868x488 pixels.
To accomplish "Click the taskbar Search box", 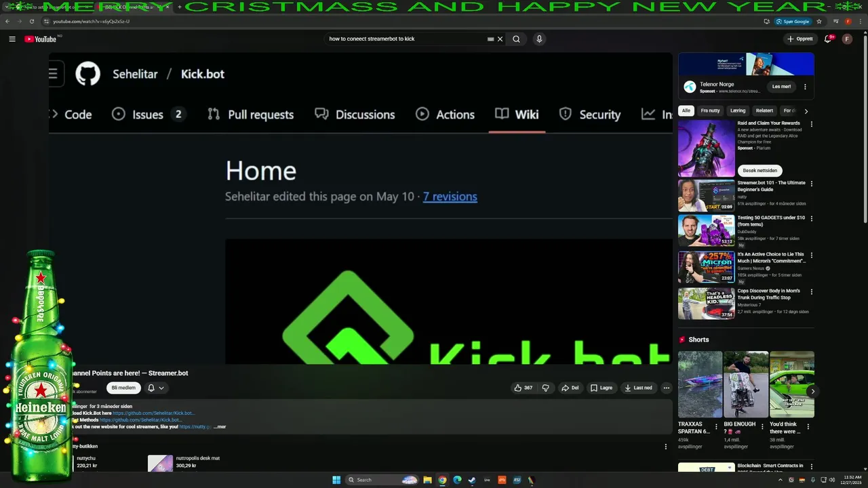I will tap(382, 480).
